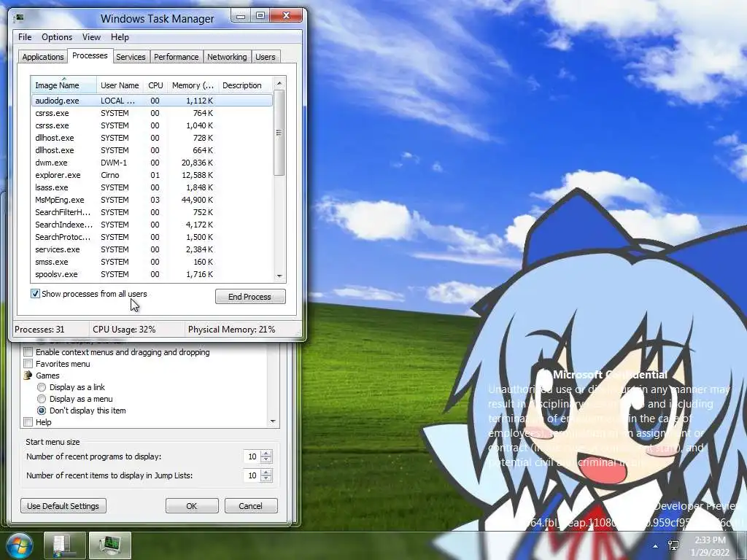
Task: Select the explorer.exe process
Action: pyautogui.click(x=152, y=175)
